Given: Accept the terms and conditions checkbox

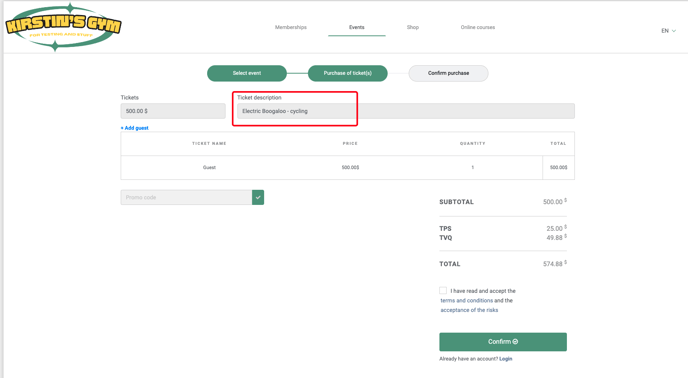Looking at the screenshot, I should point(443,291).
